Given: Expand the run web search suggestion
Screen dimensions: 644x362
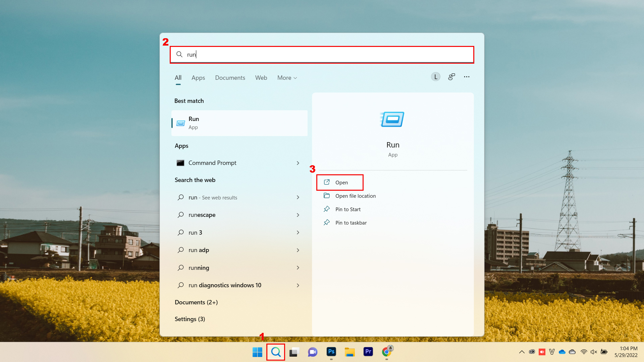Looking at the screenshot, I should click(299, 197).
